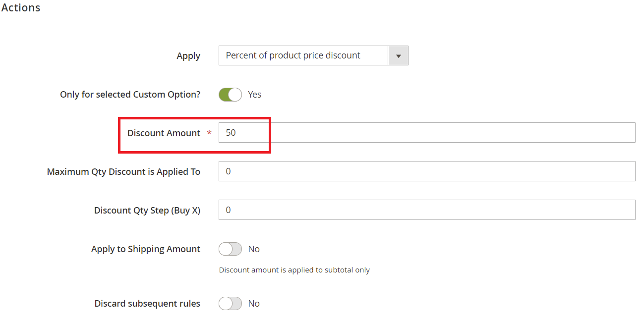644x324 pixels.
Task: Toggle 'Only for selected Custom Option?' to No
Action: click(x=230, y=94)
